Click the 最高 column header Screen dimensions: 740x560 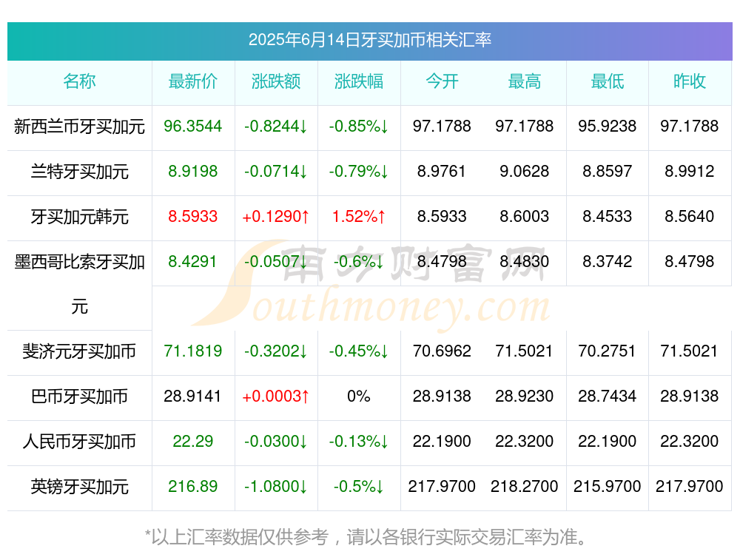pos(525,81)
